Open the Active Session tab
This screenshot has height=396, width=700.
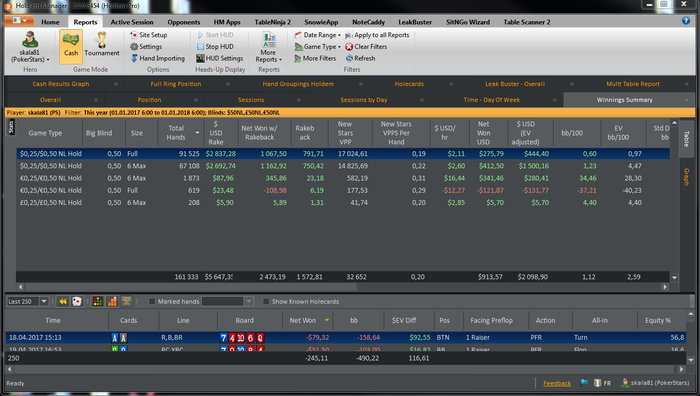(x=132, y=22)
